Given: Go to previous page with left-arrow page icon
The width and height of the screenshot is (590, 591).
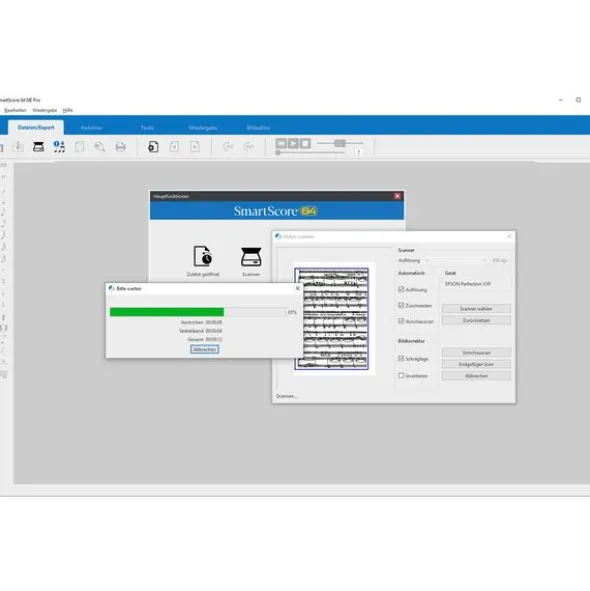Looking at the screenshot, I should pos(174,147).
